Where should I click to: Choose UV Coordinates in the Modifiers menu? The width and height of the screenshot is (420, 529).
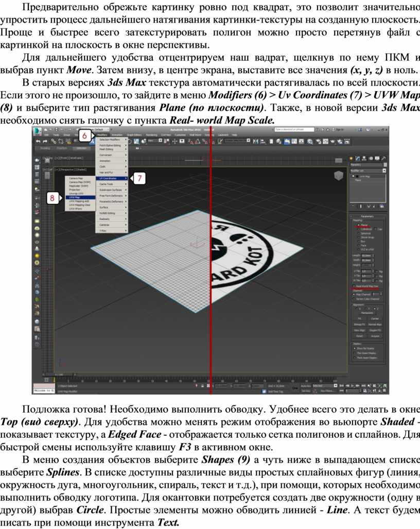[x=112, y=178]
